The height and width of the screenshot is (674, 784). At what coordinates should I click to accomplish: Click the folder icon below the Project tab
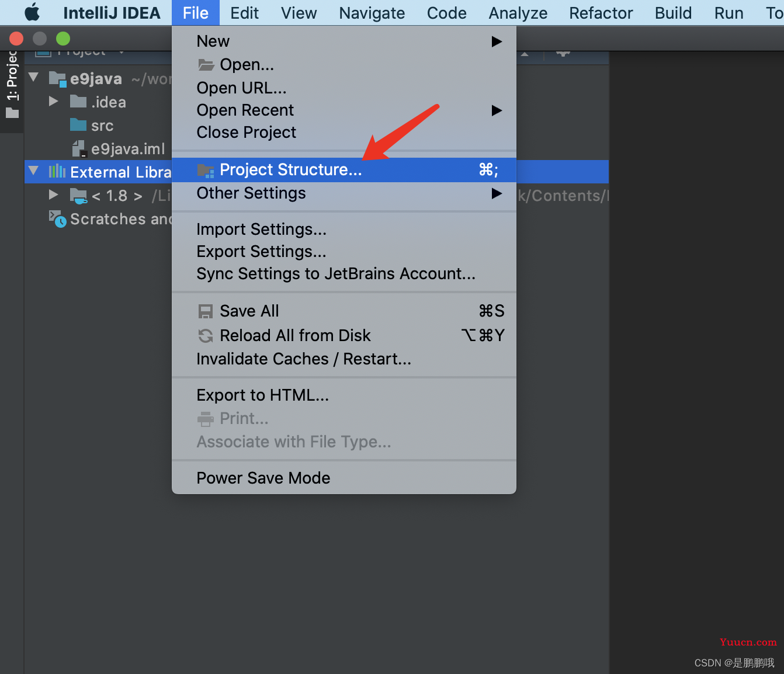click(12, 113)
